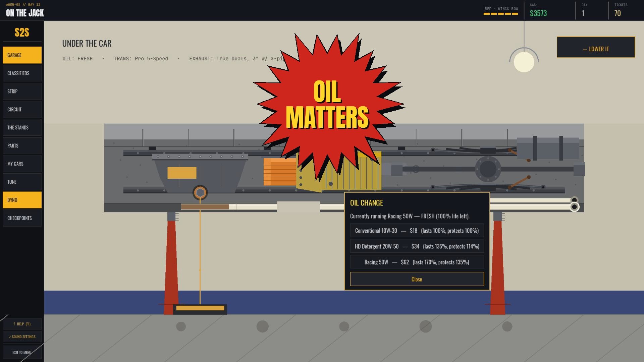Click the cash amount $3573
Viewport: 644px width, 362px height.
click(x=538, y=13)
